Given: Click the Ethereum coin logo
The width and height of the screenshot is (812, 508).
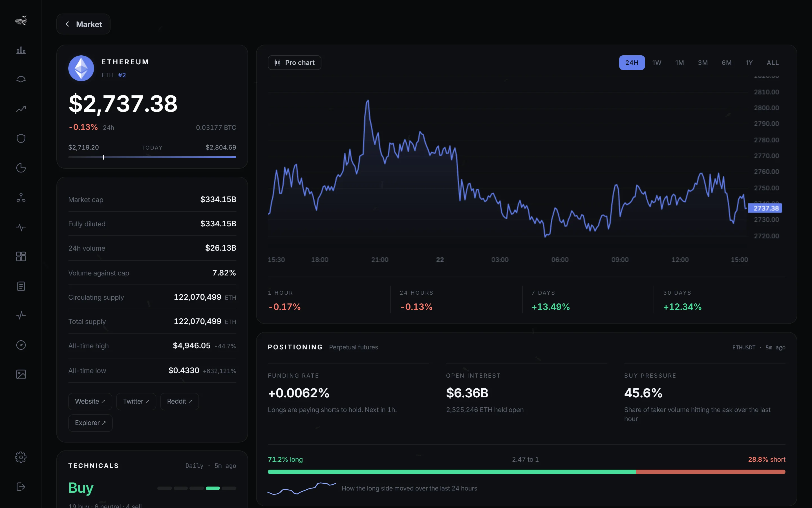Looking at the screenshot, I should click(x=81, y=68).
